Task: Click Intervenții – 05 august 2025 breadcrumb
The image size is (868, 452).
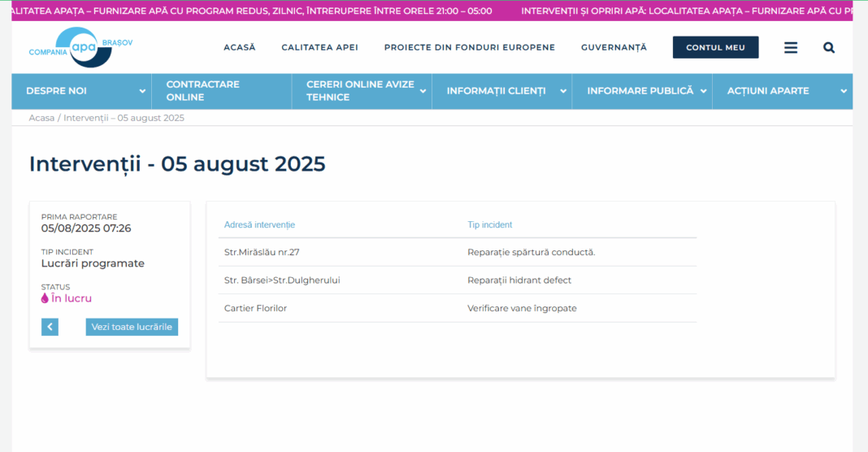Action: (124, 118)
